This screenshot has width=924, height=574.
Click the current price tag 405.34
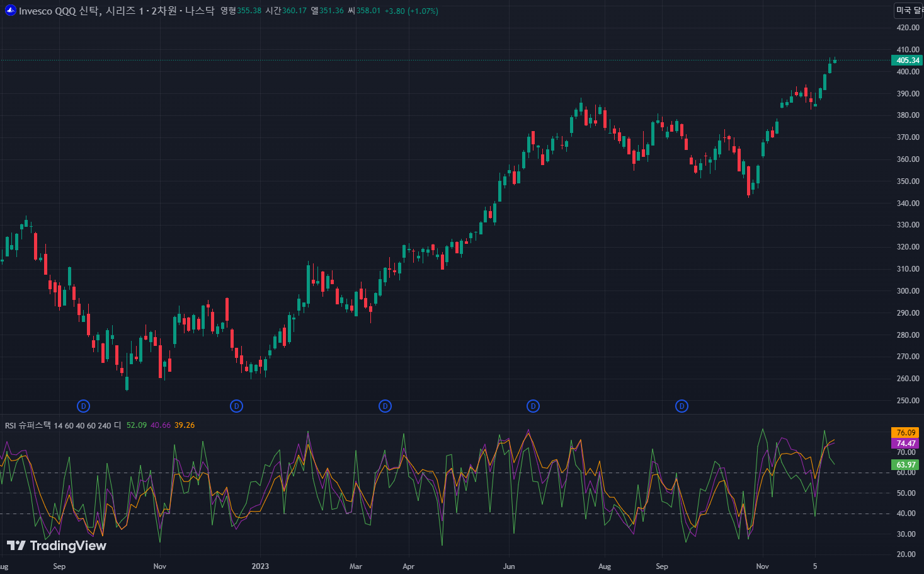coord(908,60)
